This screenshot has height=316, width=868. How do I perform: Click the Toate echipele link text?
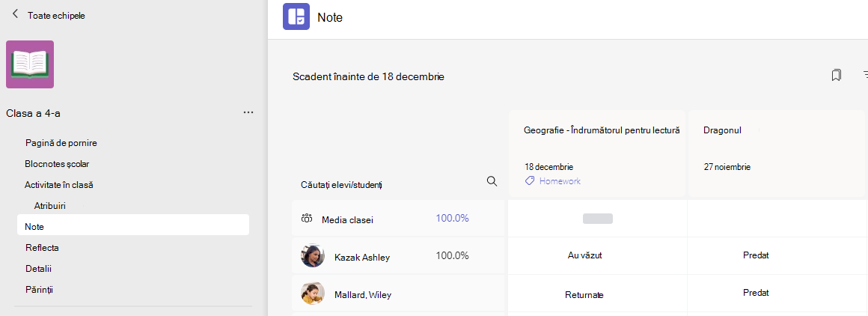(56, 16)
